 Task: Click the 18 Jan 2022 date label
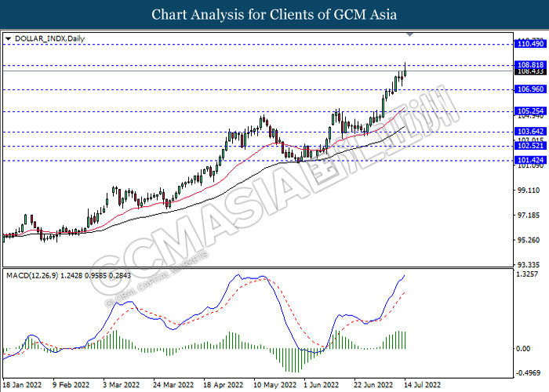point(22,385)
